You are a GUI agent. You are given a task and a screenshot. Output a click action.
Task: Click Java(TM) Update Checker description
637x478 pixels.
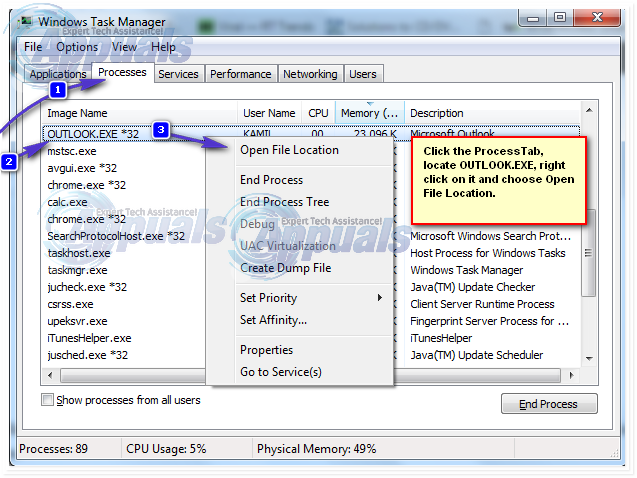(x=472, y=287)
